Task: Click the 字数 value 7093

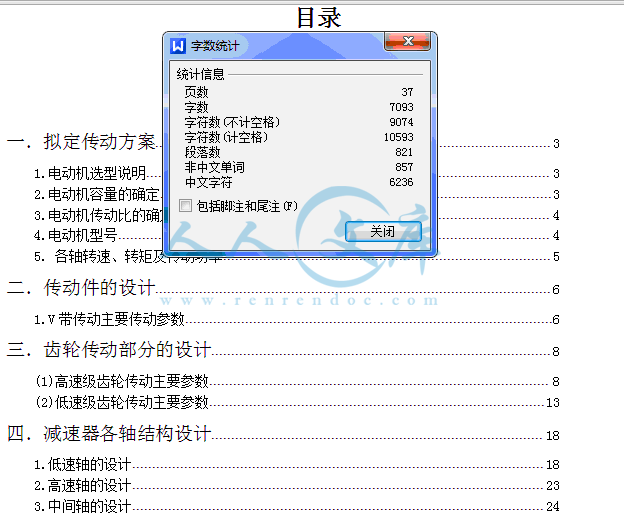Action: click(402, 107)
